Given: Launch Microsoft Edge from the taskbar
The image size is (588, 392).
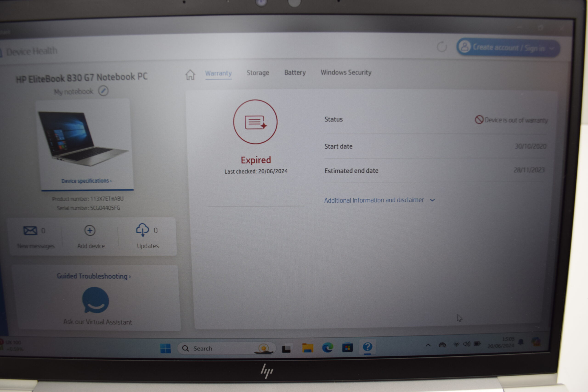Looking at the screenshot, I should pos(328,347).
